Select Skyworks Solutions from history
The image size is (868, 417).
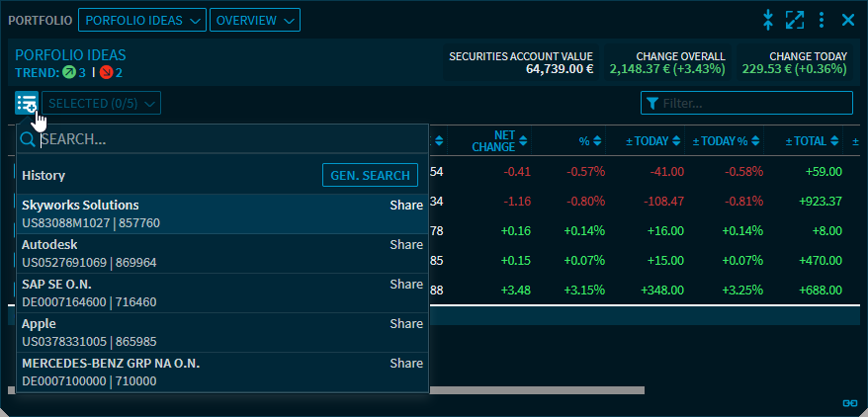click(x=222, y=213)
